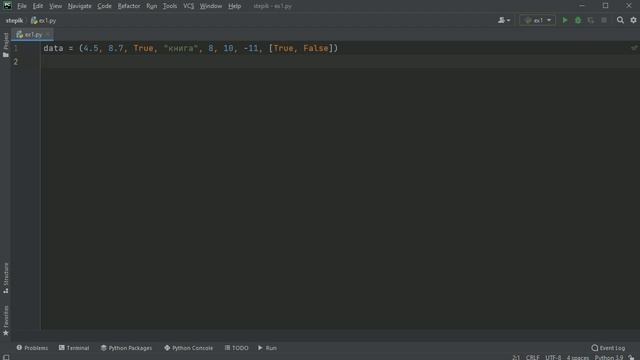The height and width of the screenshot is (360, 640).
Task: Click line number 2 in the gutter
Action: coord(16,62)
